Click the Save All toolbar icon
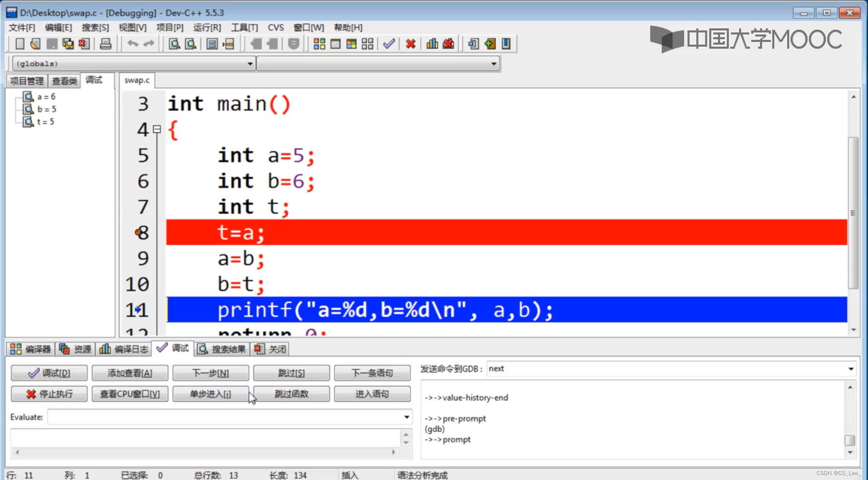The width and height of the screenshot is (868, 480). 68,44
